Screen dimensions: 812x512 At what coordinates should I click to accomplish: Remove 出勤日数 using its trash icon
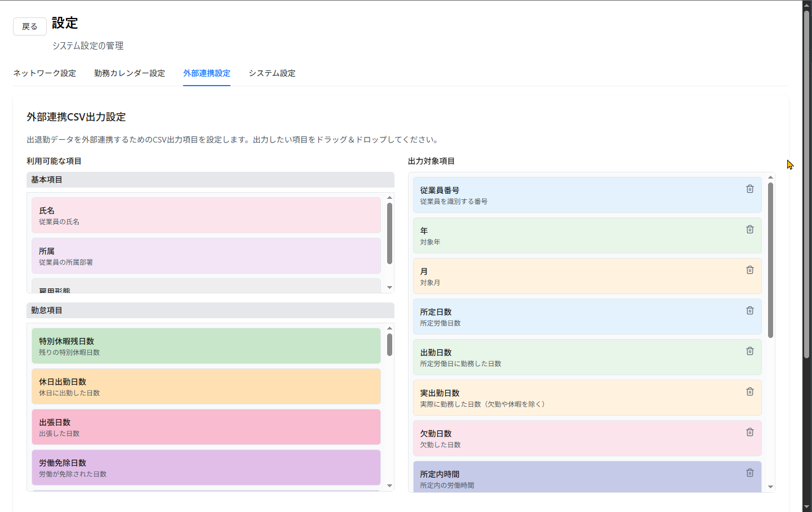click(x=749, y=351)
